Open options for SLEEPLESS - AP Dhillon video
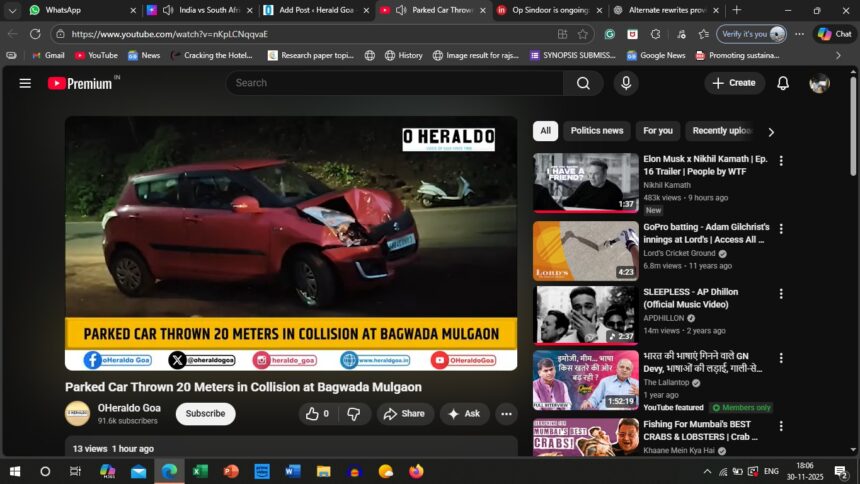Image resolution: width=860 pixels, height=484 pixels. (x=781, y=294)
